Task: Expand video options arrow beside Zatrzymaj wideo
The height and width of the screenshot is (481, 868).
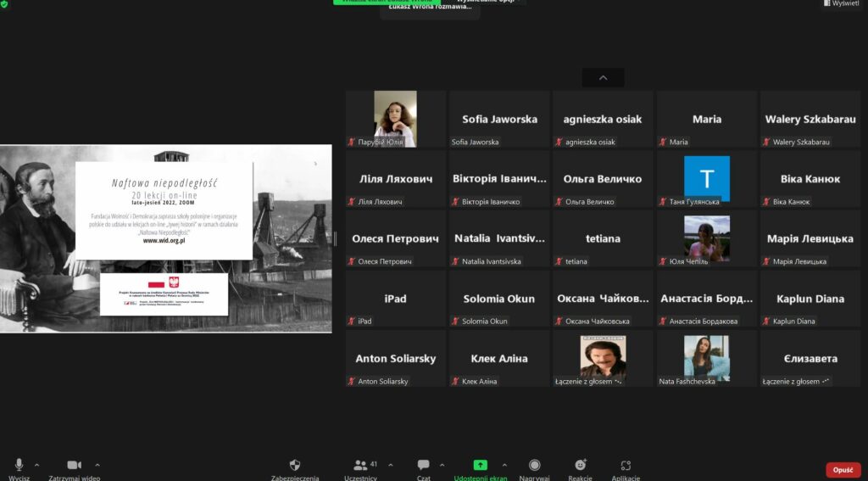Action: click(x=97, y=465)
